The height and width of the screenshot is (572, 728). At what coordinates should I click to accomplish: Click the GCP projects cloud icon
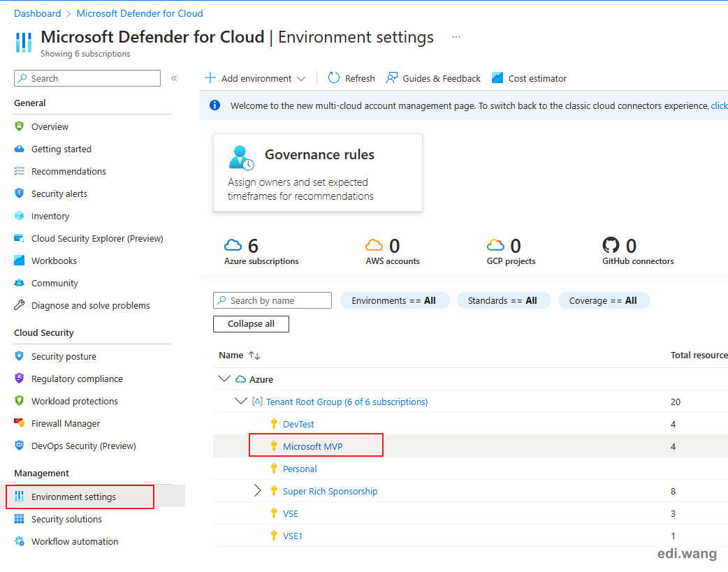(x=495, y=245)
